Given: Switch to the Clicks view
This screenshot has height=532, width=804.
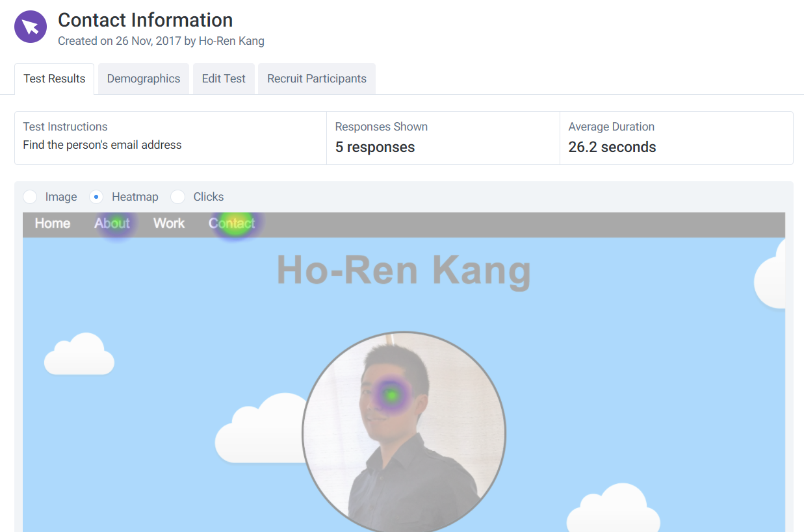Looking at the screenshot, I should click(178, 196).
